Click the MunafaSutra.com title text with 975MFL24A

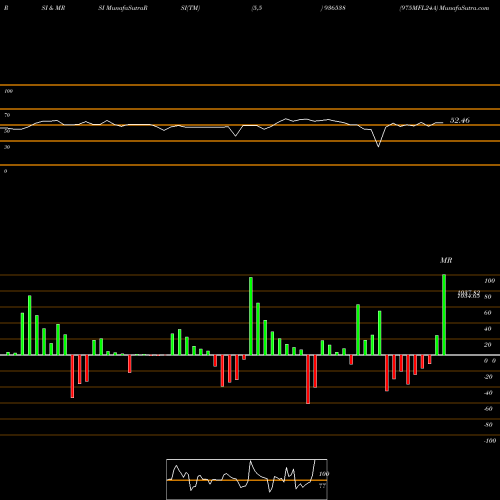point(444,8)
